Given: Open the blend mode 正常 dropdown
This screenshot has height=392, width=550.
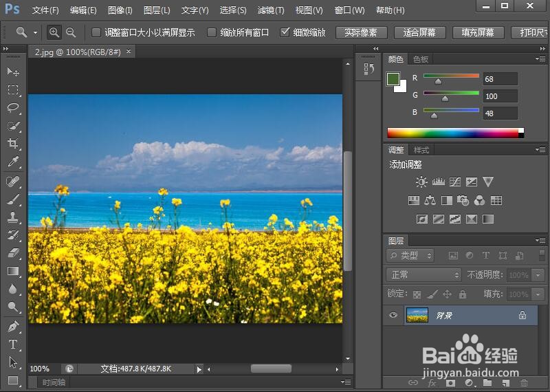Looking at the screenshot, I should [423, 274].
